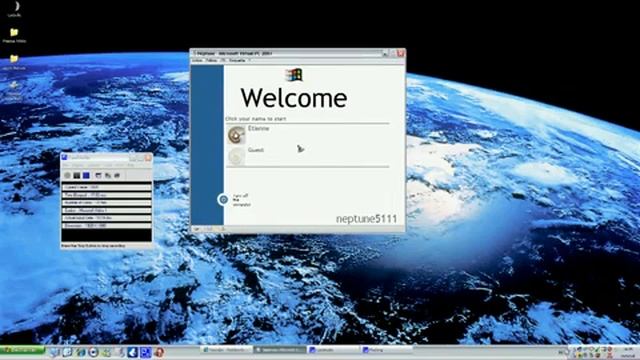
Task: Select the Etienne user account picture
Action: point(236,135)
